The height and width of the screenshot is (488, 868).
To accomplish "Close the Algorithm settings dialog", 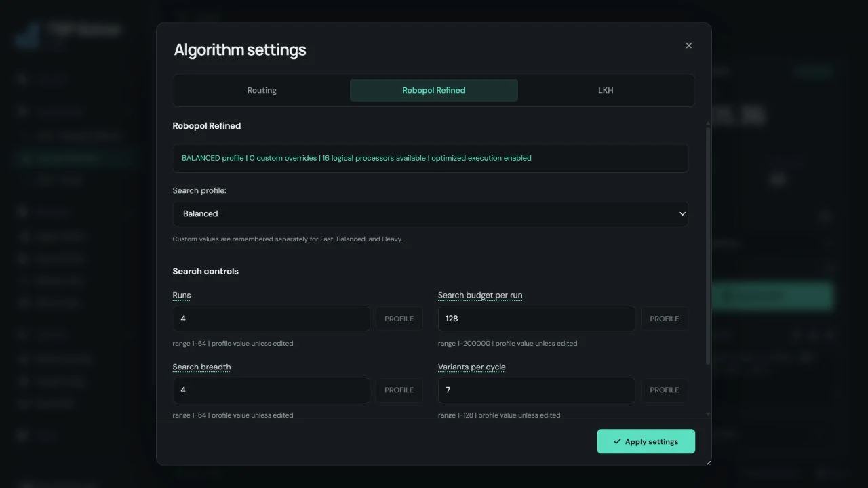I will [688, 45].
